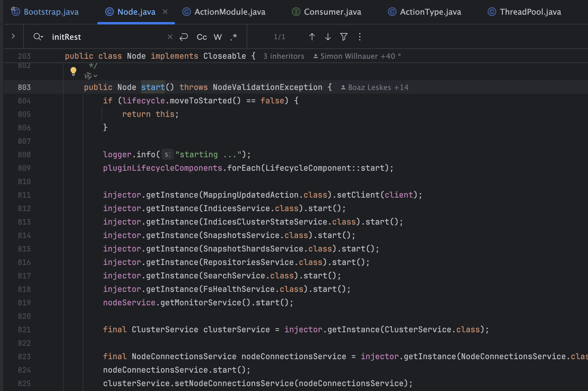Click pluginLifecycleComponents on line 809

pyautogui.click(x=162, y=168)
